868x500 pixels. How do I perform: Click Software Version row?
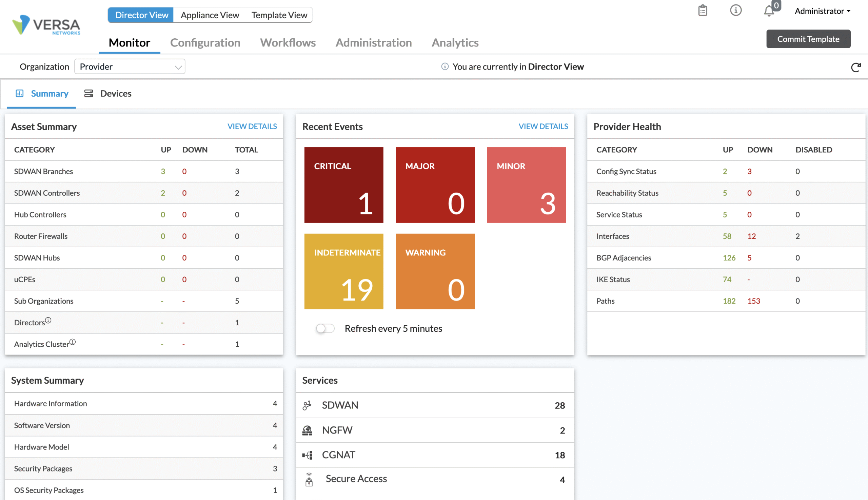point(144,425)
